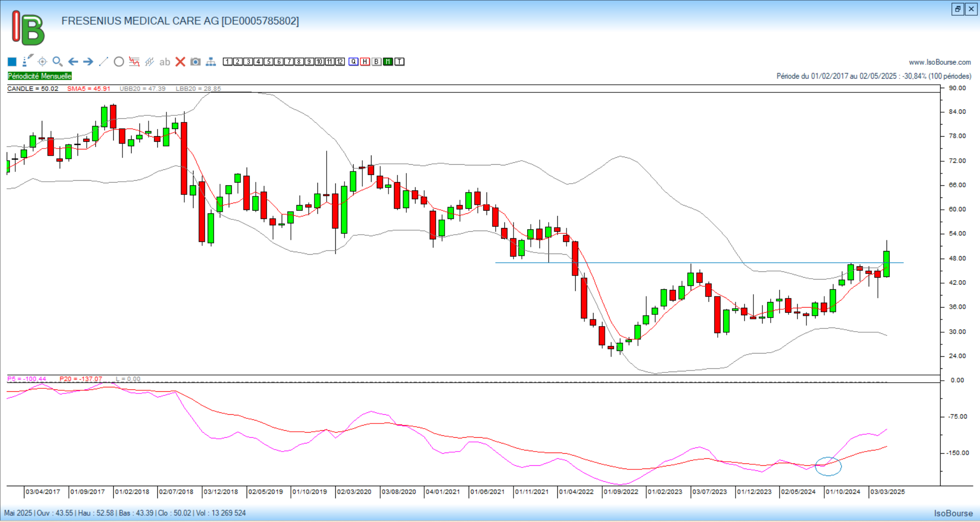Screen dimensions: 980x522
Task: Select period button 12
Action: point(340,62)
